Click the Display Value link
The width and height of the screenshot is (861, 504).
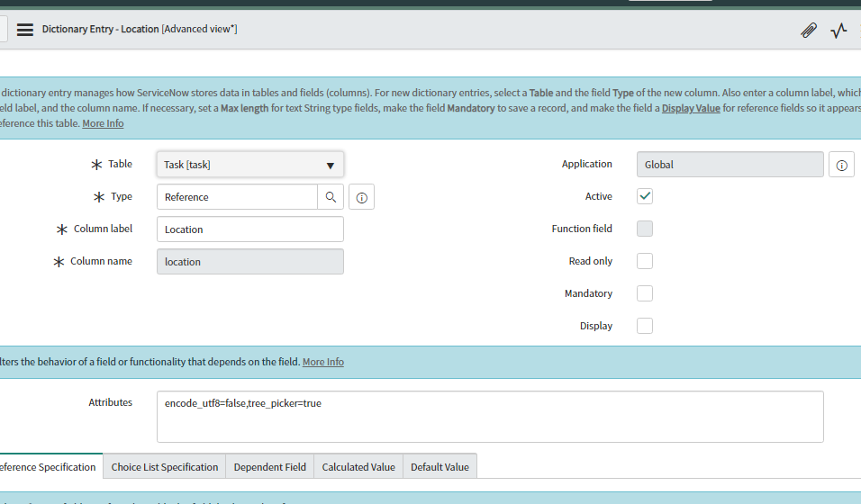[x=691, y=108]
